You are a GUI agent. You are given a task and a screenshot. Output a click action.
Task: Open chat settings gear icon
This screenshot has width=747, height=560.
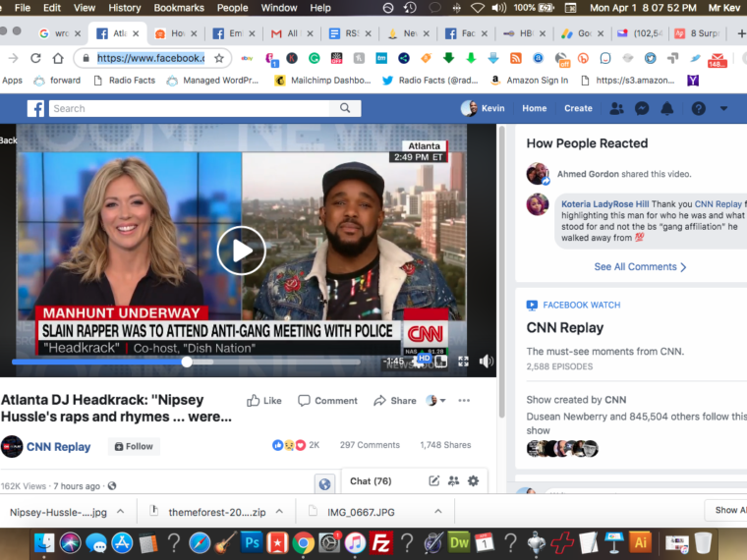473,481
